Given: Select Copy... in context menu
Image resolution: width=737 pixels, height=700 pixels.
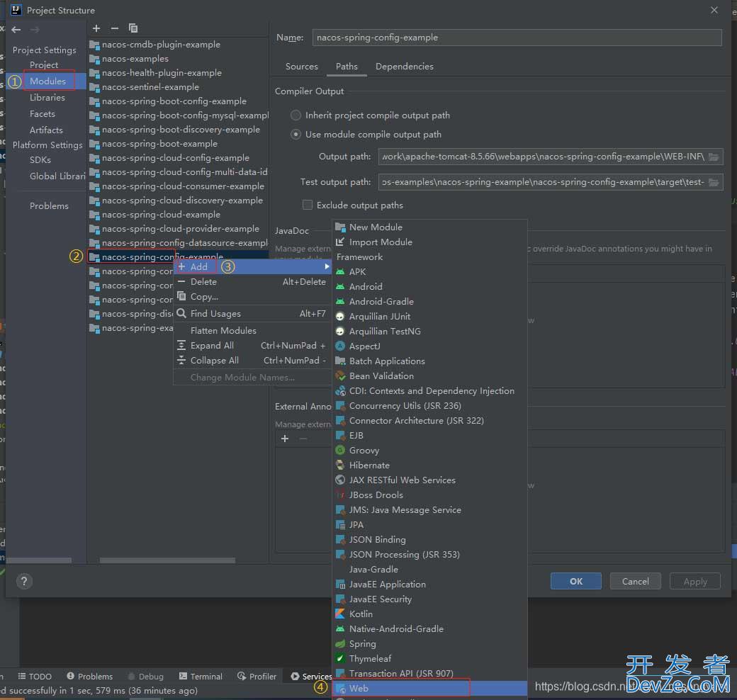Looking at the screenshot, I should point(252,297).
